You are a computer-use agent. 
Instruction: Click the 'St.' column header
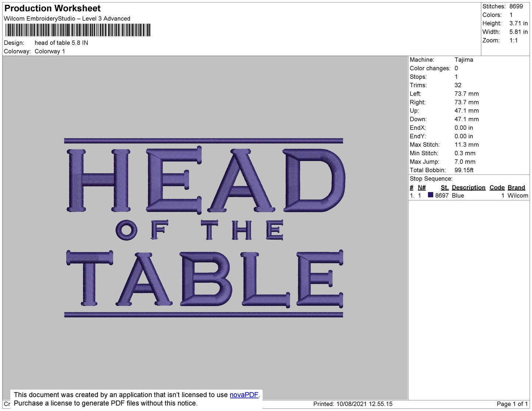(x=445, y=187)
